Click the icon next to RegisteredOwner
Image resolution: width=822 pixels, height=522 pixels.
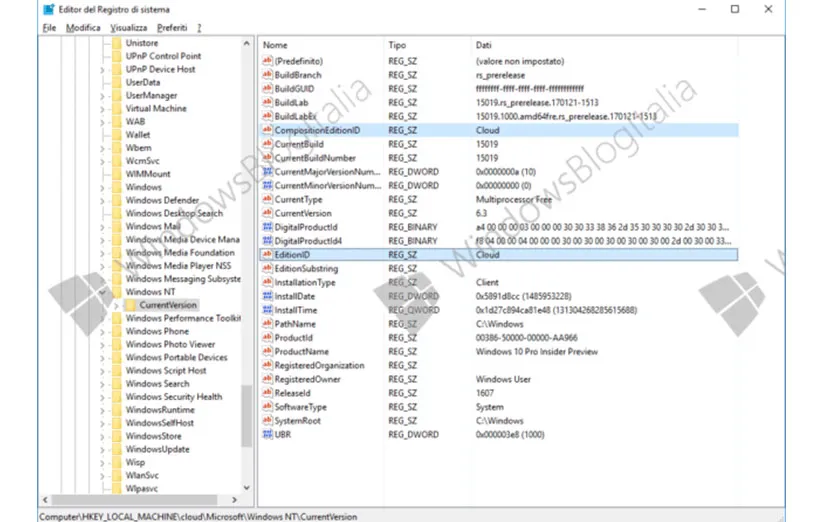pyautogui.click(x=267, y=379)
